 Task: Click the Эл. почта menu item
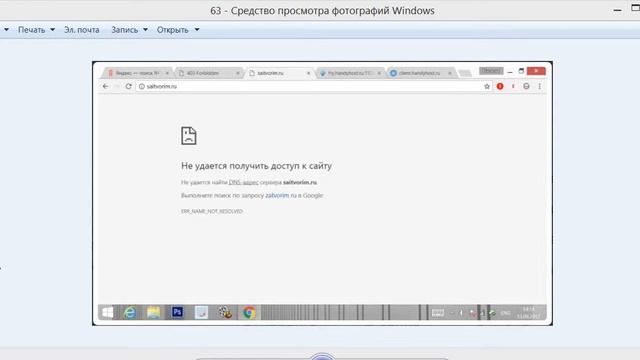(x=82, y=30)
